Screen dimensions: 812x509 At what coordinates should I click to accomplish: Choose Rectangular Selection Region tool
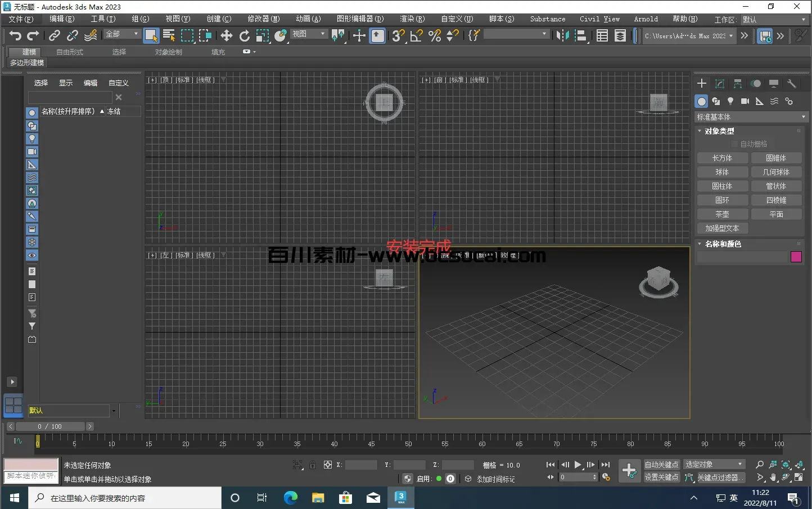pos(187,35)
